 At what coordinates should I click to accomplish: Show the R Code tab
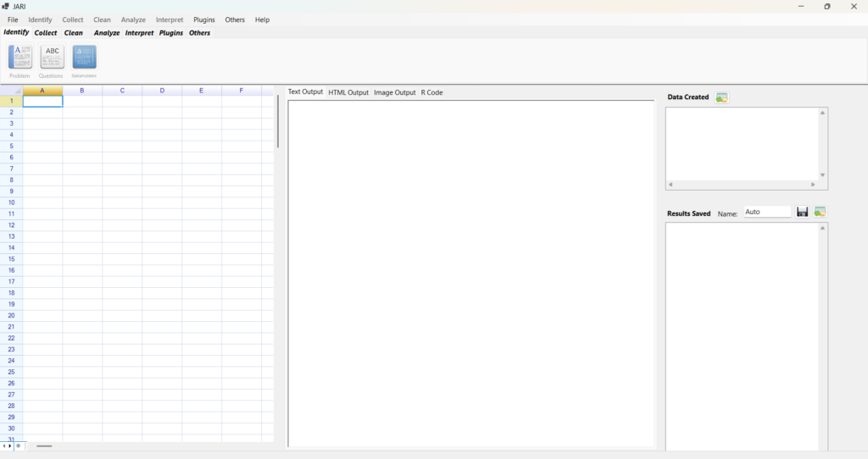click(431, 92)
